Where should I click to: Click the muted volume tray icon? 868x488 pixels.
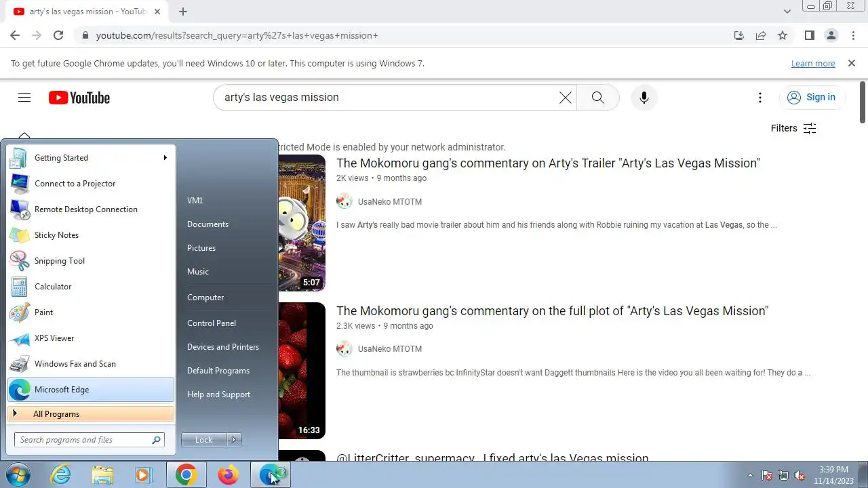point(800,476)
